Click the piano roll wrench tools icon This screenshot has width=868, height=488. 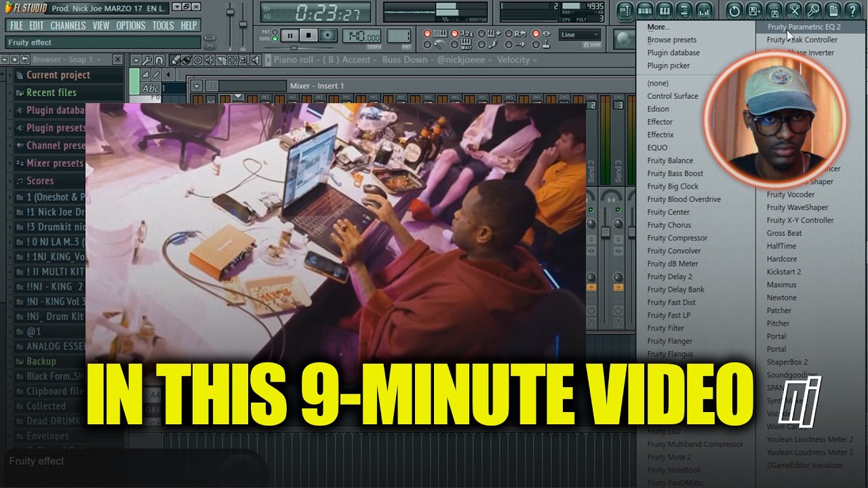click(146, 60)
